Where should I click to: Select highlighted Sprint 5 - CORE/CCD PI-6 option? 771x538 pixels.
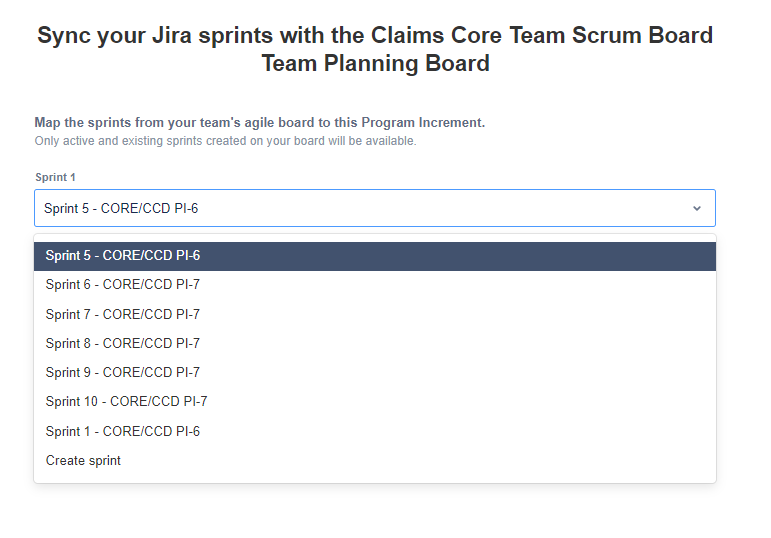[375, 256]
